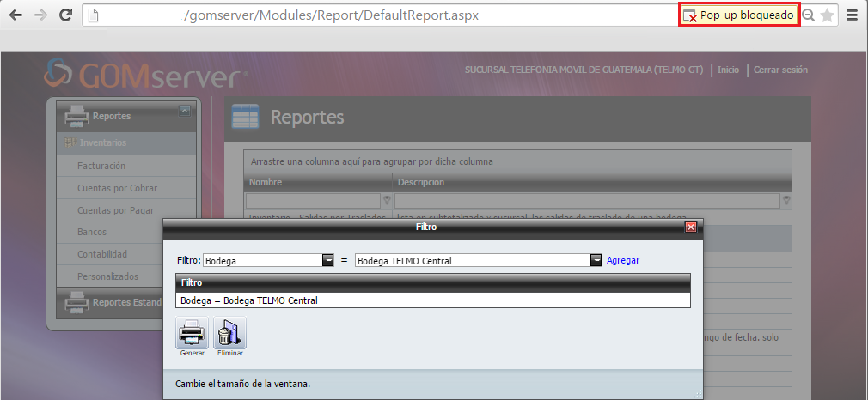Click the blocked pop-up icon in address bar
868x400 pixels.
pos(688,15)
